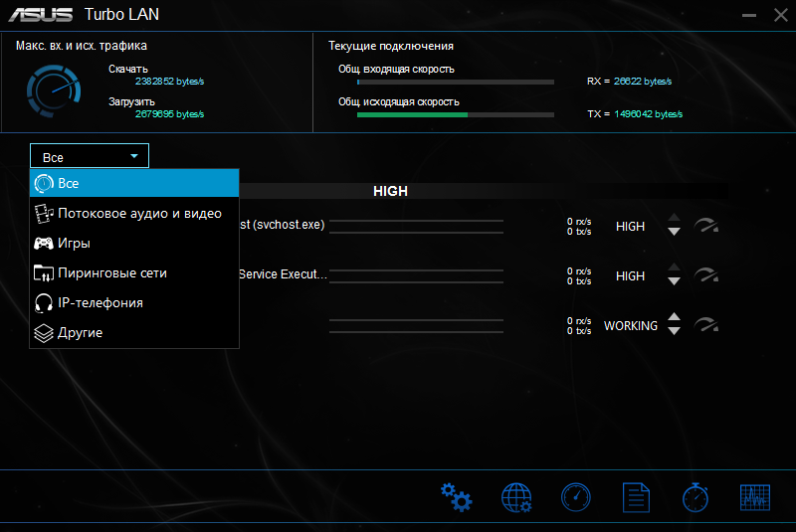The width and height of the screenshot is (796, 532).
Task: Lower priority for svchost.exe row
Action: [x=674, y=232]
